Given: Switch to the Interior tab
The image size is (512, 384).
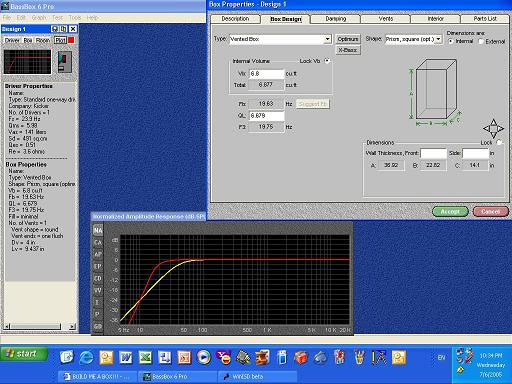Looking at the screenshot, I should click(436, 19).
